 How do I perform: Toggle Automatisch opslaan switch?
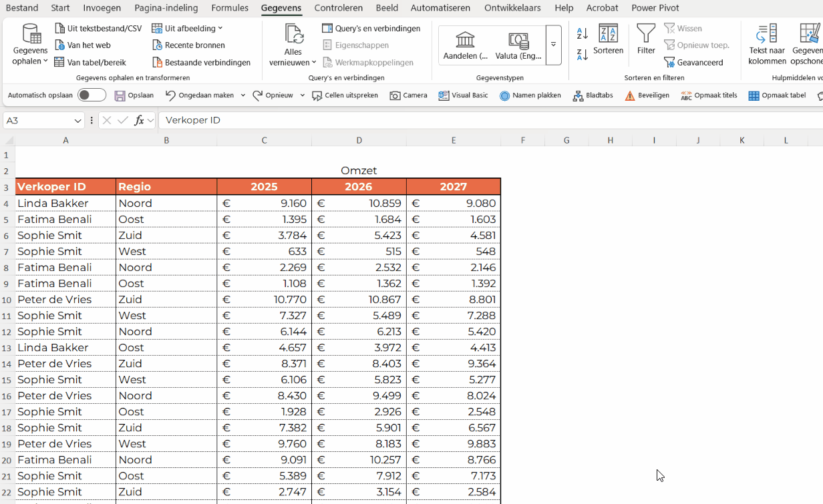coord(92,95)
